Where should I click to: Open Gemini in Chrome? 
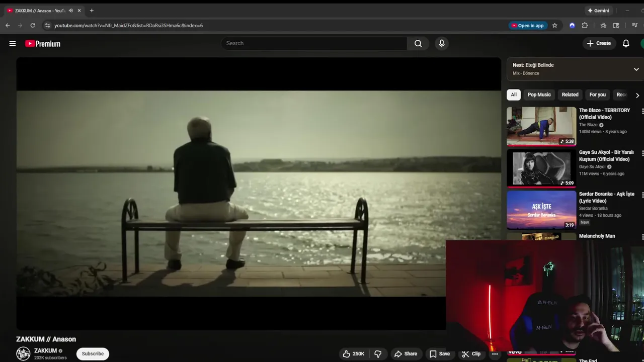598,11
